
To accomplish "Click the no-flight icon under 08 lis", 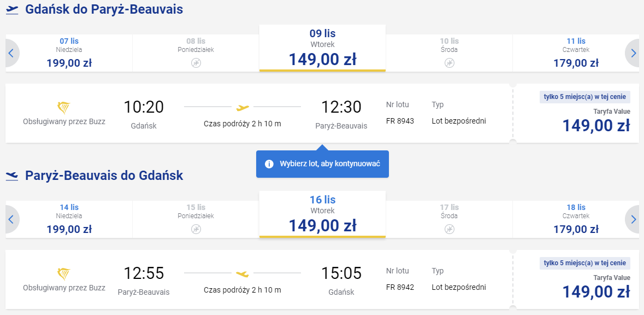I will click(x=196, y=63).
